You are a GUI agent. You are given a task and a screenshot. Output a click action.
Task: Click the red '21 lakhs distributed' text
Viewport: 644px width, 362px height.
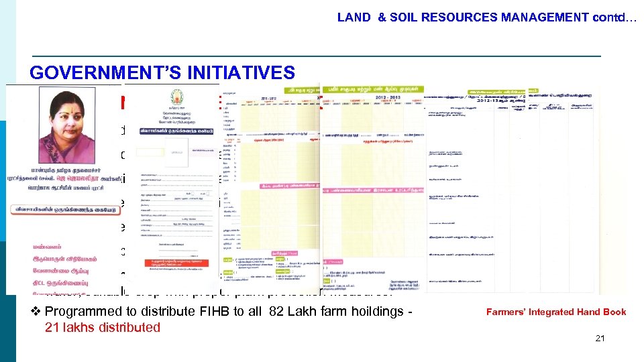(x=102, y=328)
